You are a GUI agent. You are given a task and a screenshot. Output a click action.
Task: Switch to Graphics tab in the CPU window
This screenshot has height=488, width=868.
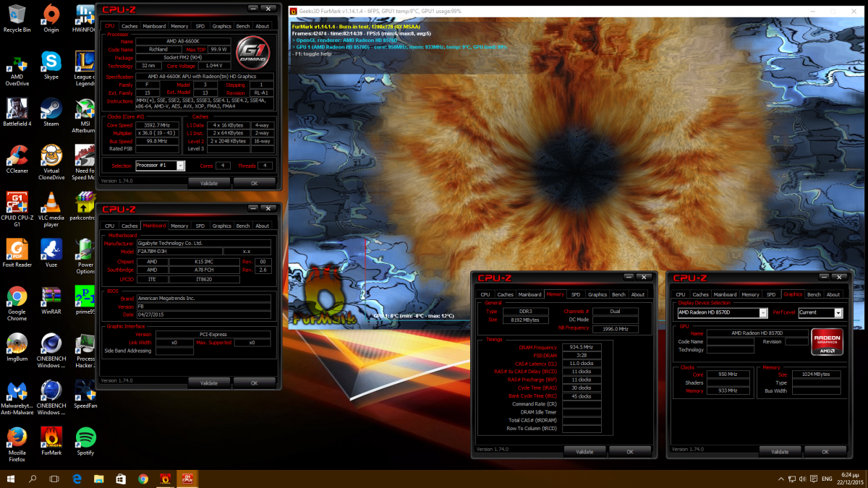[222, 26]
